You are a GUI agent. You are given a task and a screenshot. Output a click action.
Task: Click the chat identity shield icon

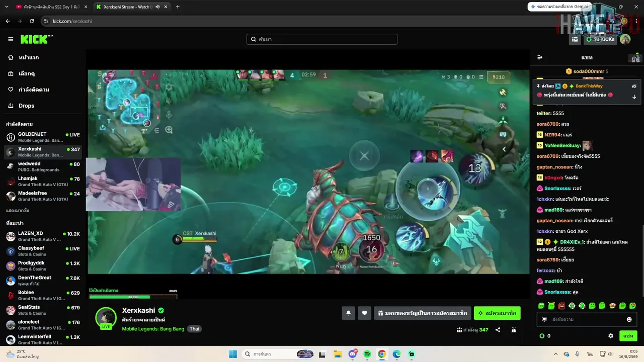coord(544,319)
